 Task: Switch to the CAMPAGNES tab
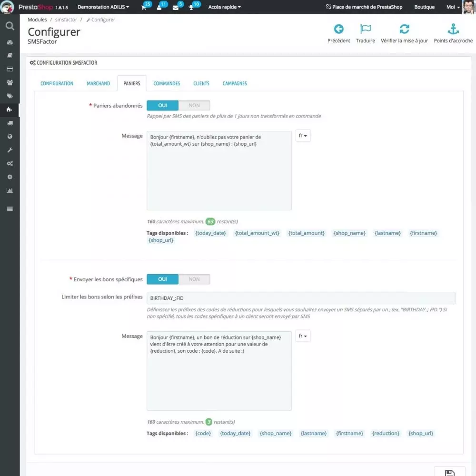(235, 83)
